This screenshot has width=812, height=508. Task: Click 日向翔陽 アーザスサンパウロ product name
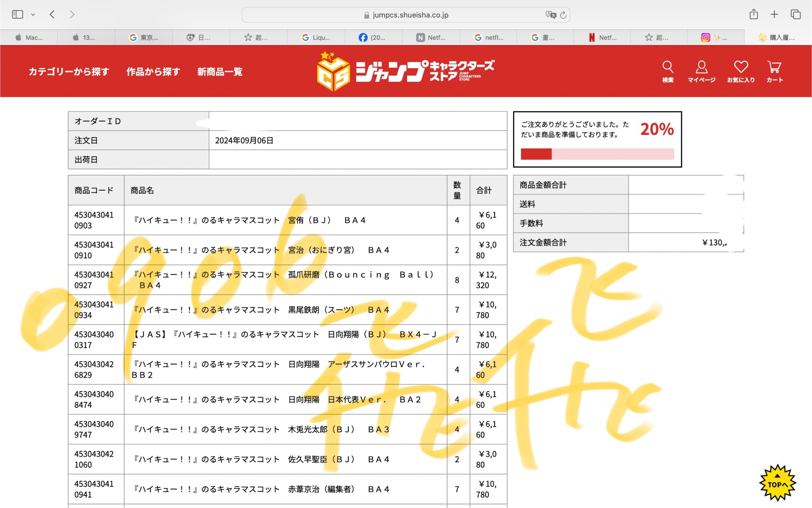[279, 370]
